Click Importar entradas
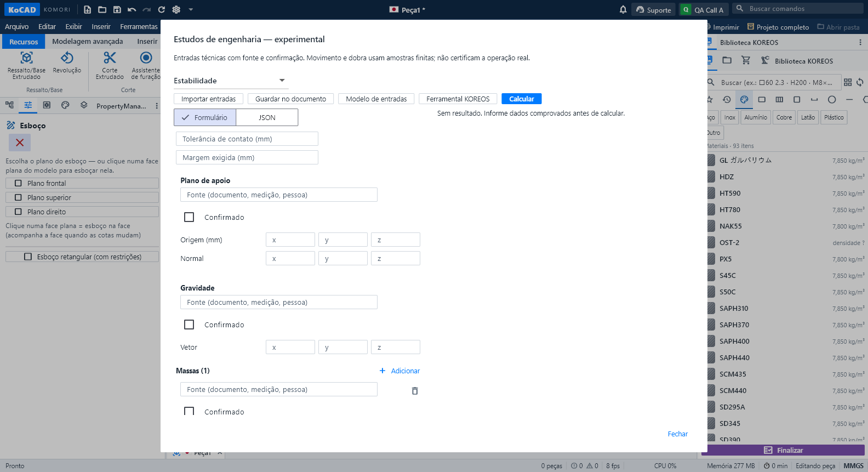The height and width of the screenshot is (472, 868). point(208,99)
